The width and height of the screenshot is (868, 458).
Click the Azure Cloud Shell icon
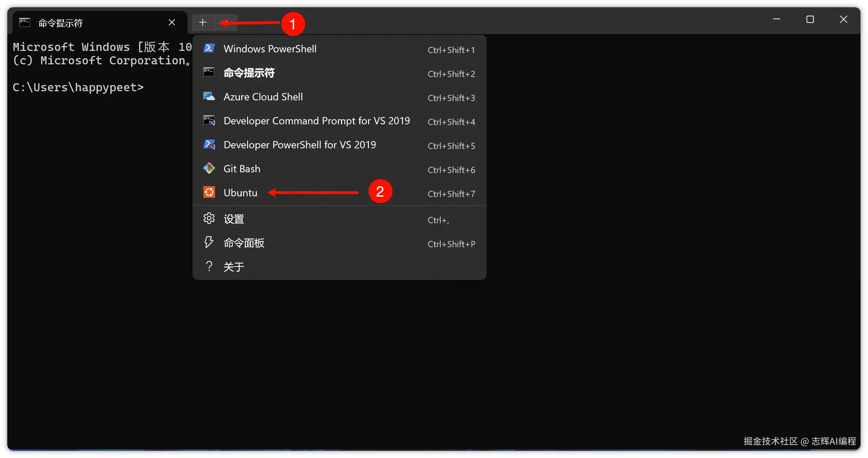(209, 97)
